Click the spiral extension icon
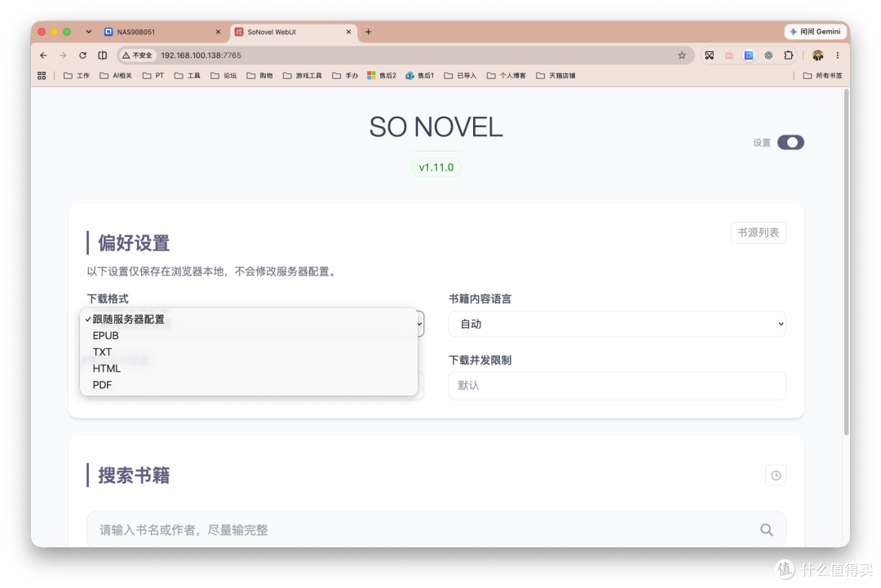 click(768, 55)
